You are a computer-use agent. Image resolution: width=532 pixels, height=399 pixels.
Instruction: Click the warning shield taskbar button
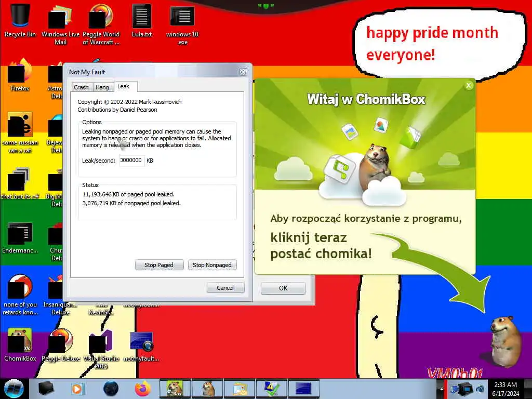271,389
